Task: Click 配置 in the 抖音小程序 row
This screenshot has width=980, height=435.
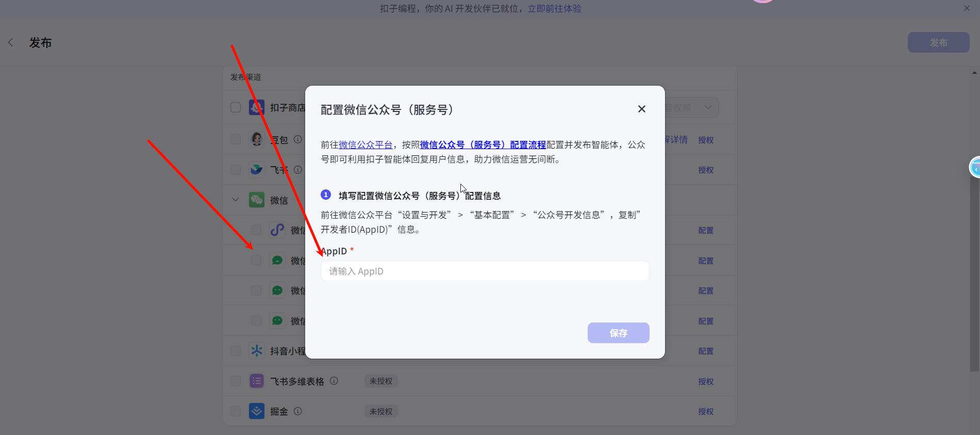Action: [706, 351]
